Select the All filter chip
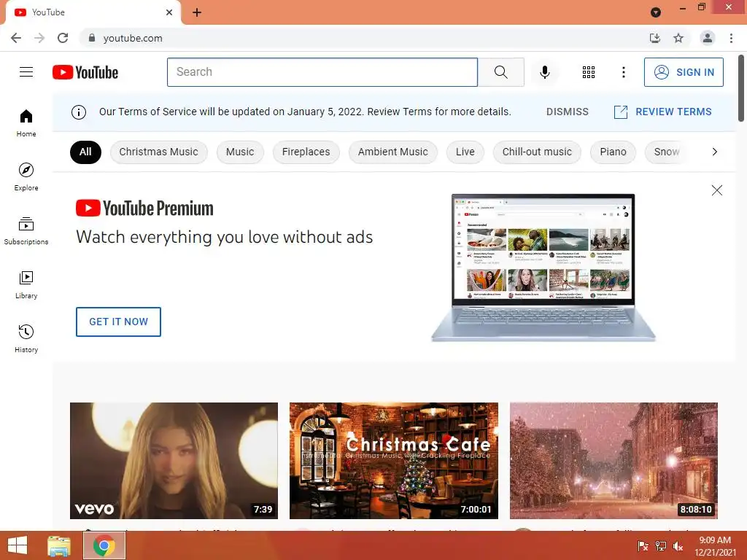 coord(85,152)
